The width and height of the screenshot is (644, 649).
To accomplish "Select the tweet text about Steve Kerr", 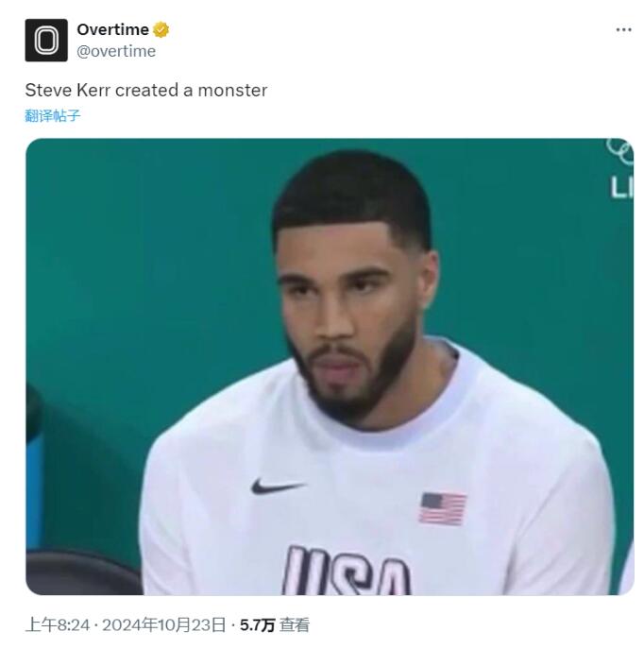I will click(146, 91).
